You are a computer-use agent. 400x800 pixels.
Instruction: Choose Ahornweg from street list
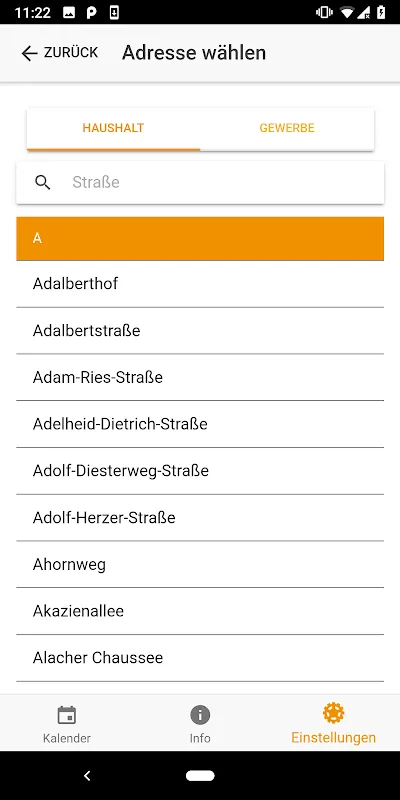point(200,564)
